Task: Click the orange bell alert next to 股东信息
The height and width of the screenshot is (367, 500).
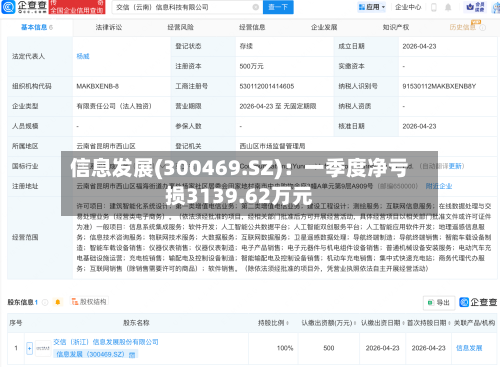Action: pos(58,302)
